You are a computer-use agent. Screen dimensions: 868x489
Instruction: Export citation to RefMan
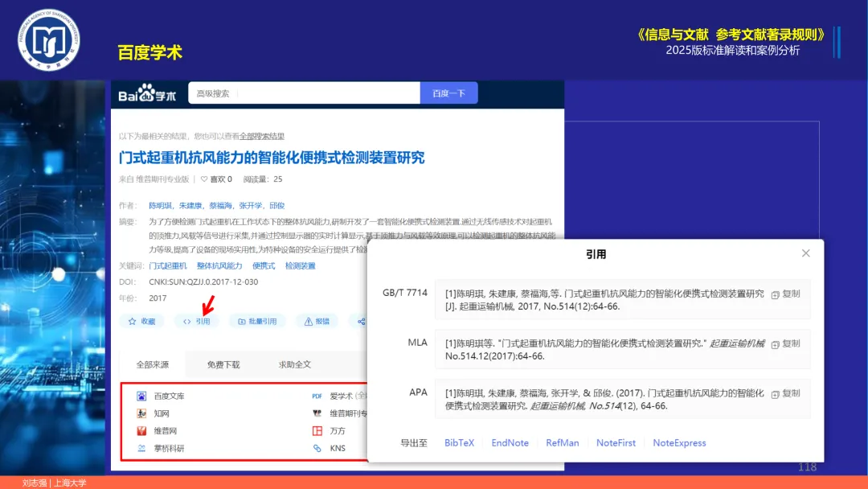point(563,443)
